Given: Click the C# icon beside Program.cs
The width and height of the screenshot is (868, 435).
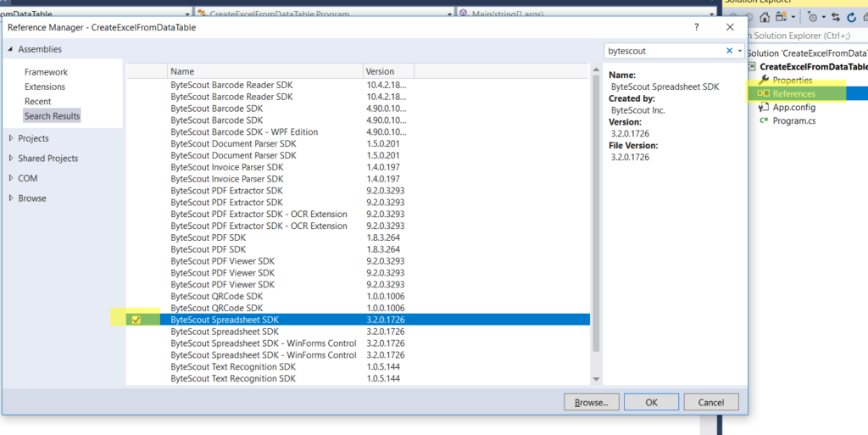Looking at the screenshot, I should point(764,120).
